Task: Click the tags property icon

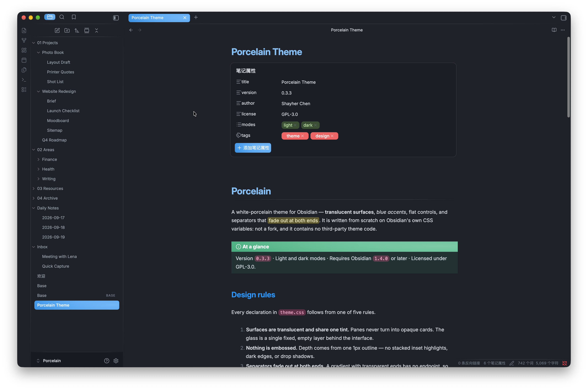Action: click(239, 135)
